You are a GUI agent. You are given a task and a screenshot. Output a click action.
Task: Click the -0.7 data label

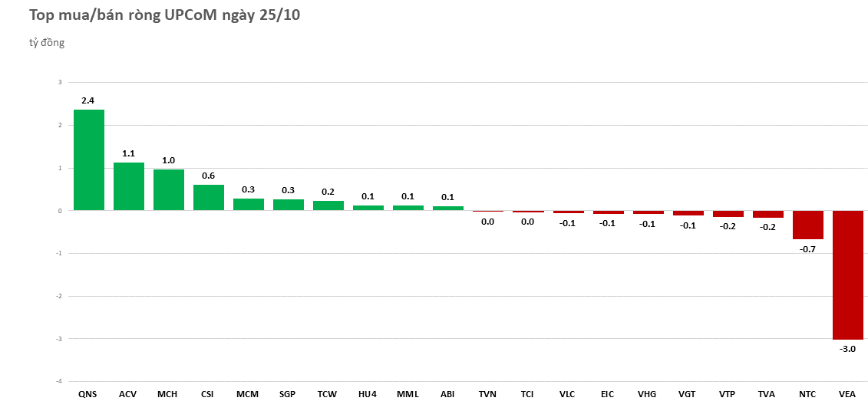click(807, 249)
